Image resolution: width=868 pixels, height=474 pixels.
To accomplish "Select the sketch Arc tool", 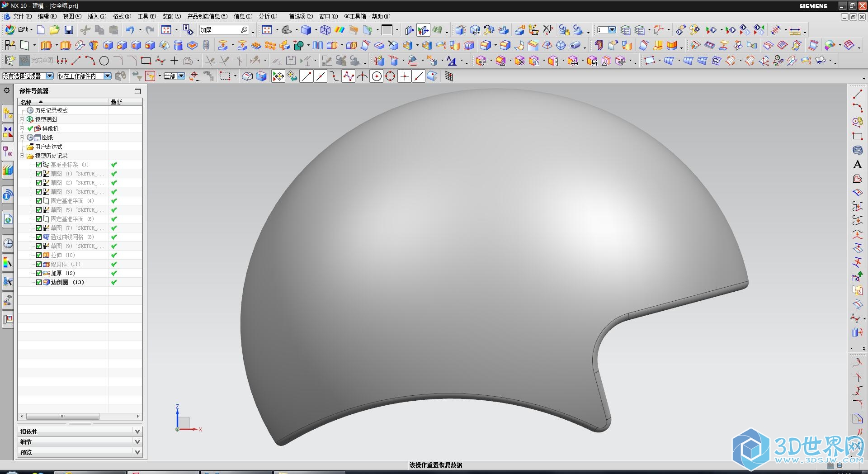I will point(90,61).
